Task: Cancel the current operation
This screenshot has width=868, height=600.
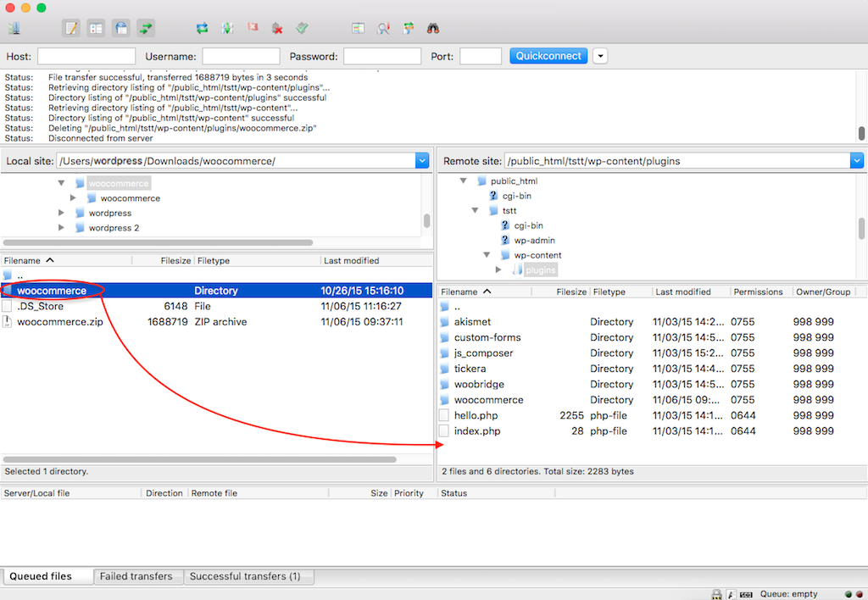Action: tap(253, 28)
